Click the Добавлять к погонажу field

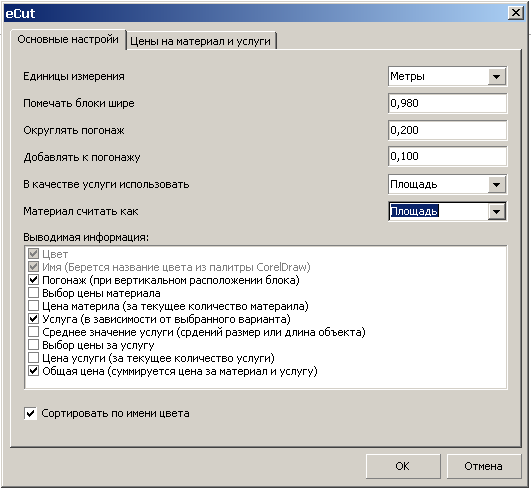(x=447, y=156)
